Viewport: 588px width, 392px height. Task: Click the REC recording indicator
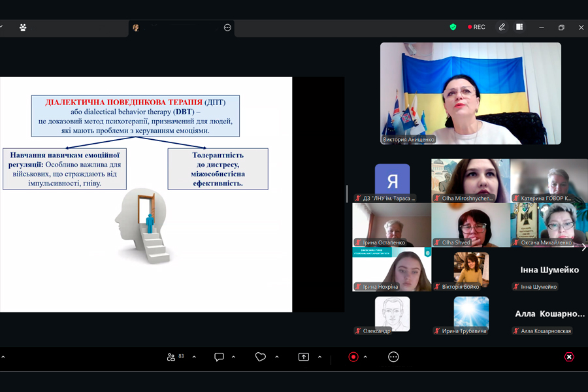point(476,27)
